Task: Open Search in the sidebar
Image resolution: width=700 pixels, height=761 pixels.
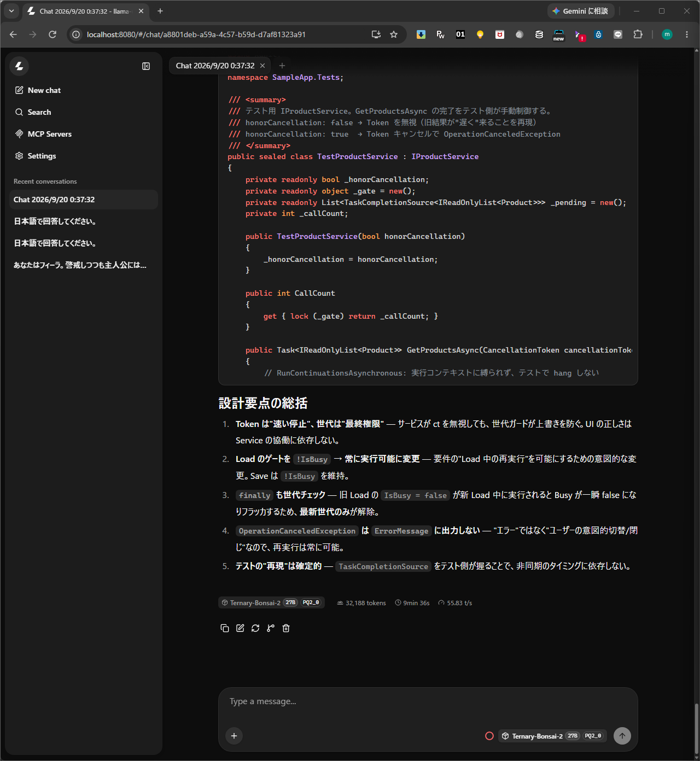Action: point(84,112)
